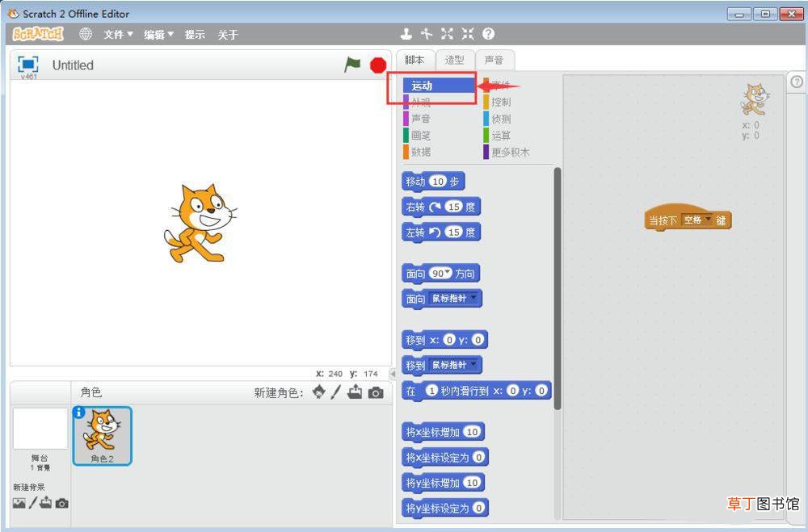Click the 15 field in the 左转 block
Image resolution: width=808 pixels, height=532 pixels.
(453, 232)
